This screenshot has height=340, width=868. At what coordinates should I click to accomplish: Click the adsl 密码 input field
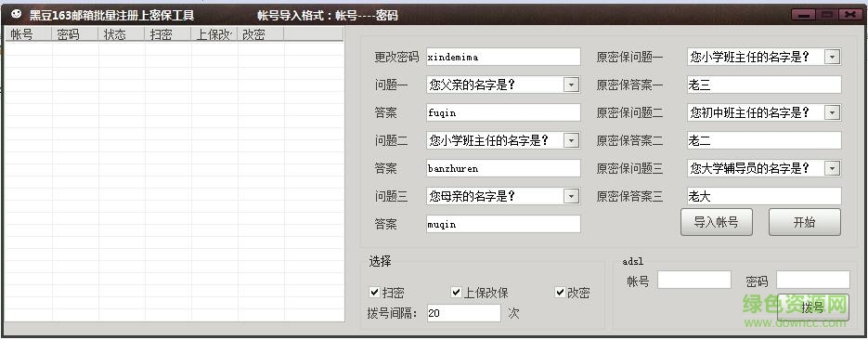[x=812, y=281]
